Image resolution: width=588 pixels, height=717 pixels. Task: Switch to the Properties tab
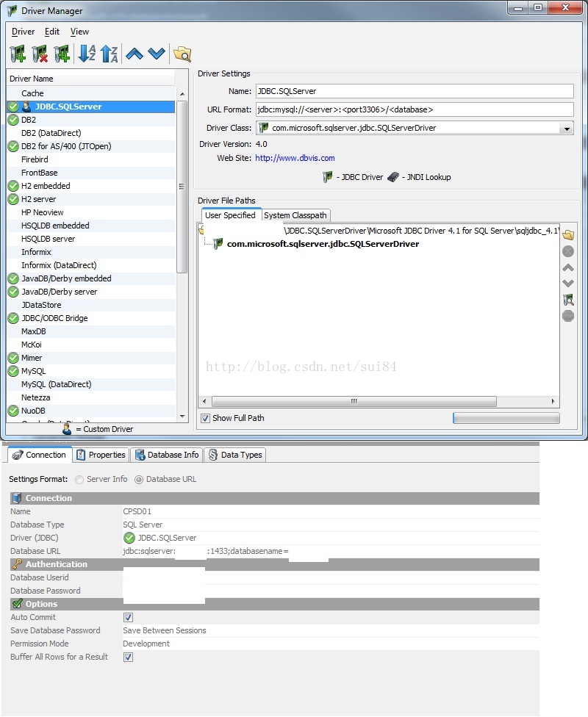point(101,455)
